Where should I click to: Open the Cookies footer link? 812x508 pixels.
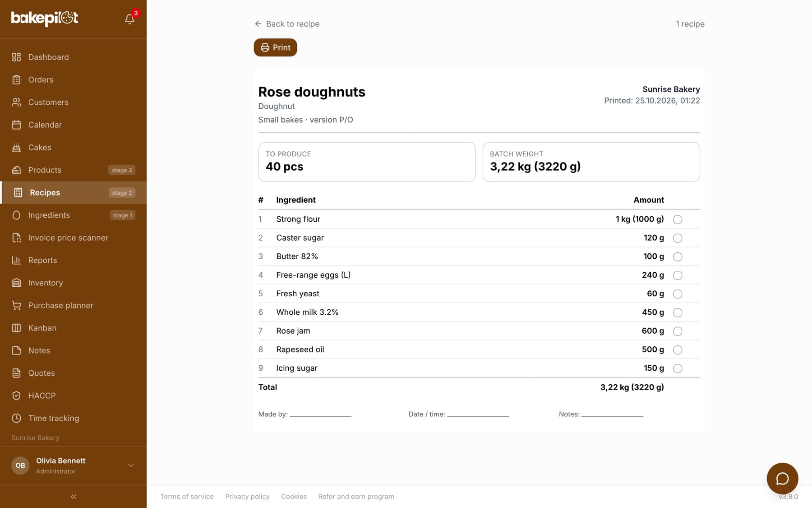click(x=294, y=496)
